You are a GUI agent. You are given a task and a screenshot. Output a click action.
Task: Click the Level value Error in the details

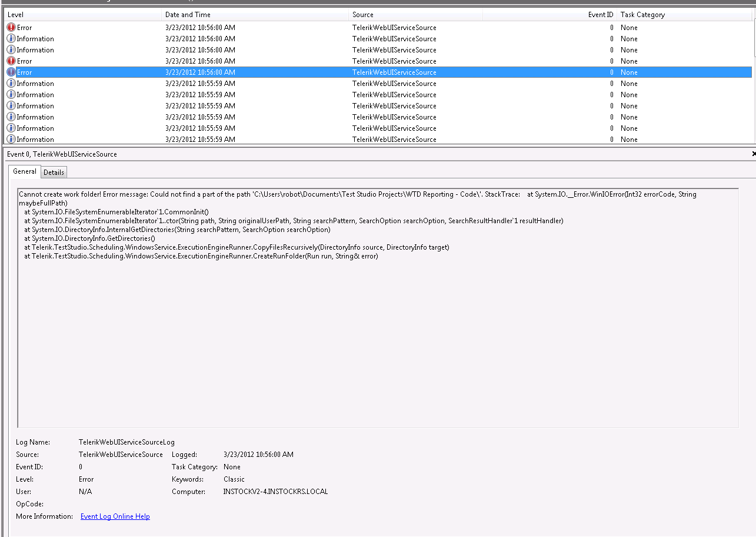pyautogui.click(x=86, y=479)
